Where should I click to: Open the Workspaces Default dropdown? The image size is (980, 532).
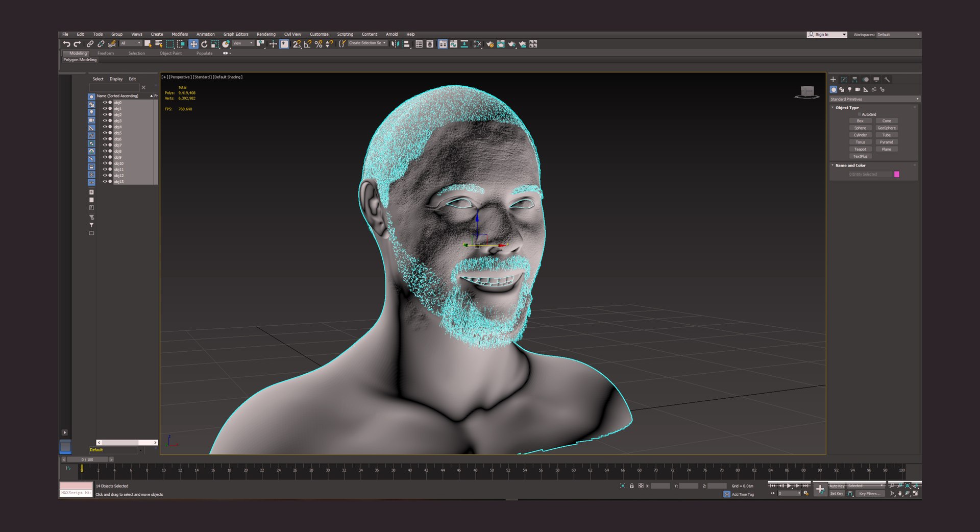(x=898, y=35)
